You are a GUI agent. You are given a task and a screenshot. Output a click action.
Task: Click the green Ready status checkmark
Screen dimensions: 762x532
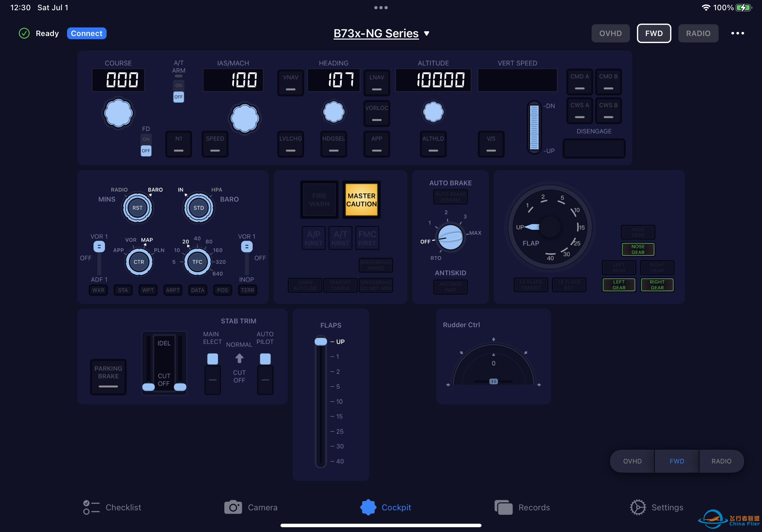[24, 33]
